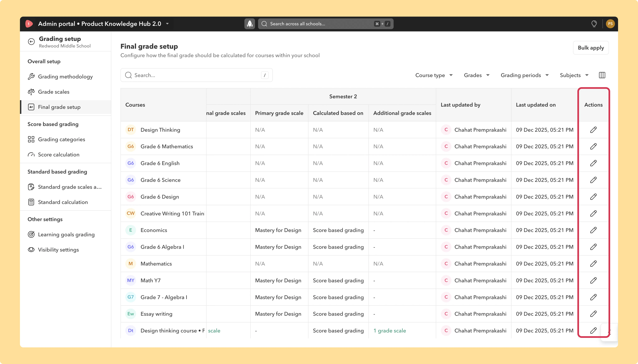Click the E badge for Economics

pos(131,230)
